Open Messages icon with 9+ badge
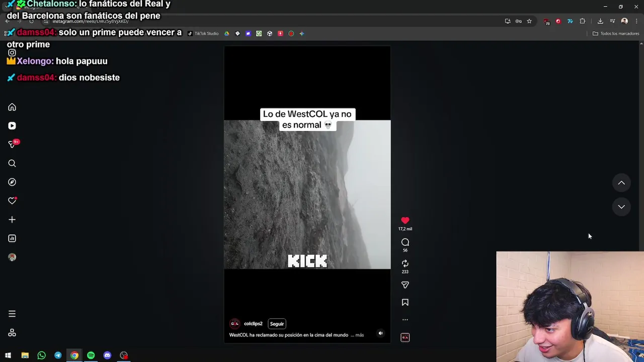Image resolution: width=644 pixels, height=362 pixels. 12,144
